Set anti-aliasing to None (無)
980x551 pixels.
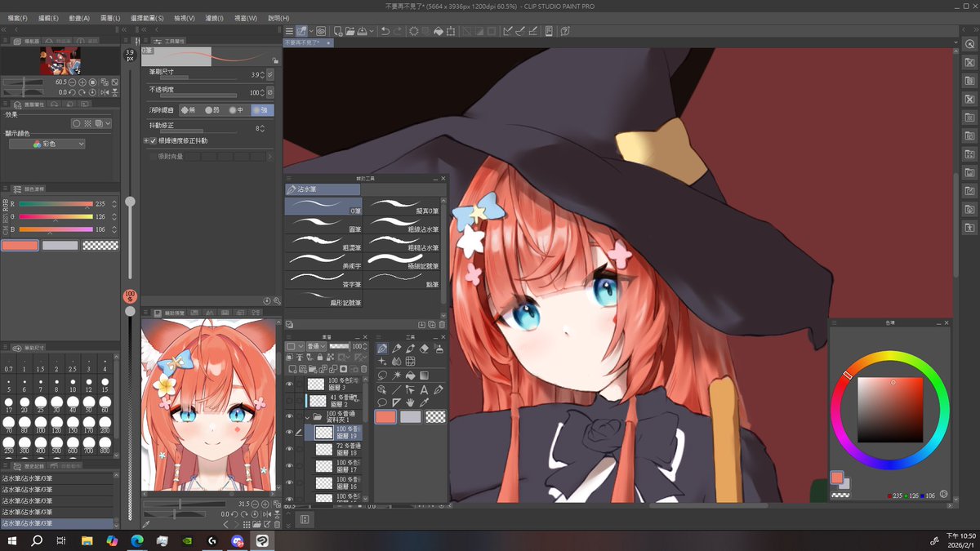[189, 109]
